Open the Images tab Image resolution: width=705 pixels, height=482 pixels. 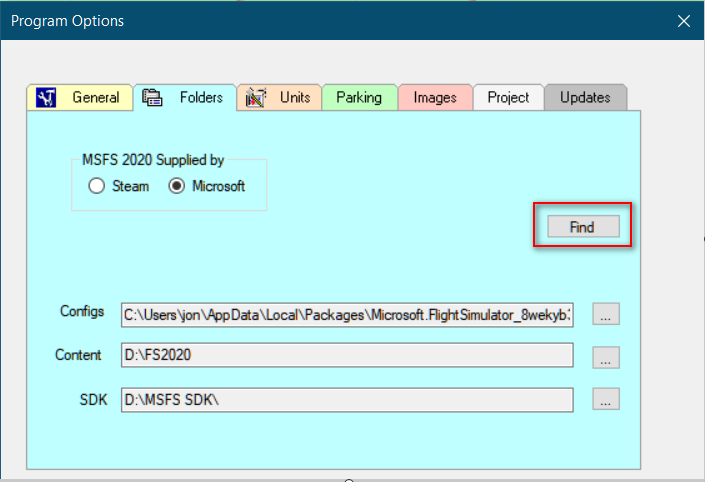[x=435, y=97]
